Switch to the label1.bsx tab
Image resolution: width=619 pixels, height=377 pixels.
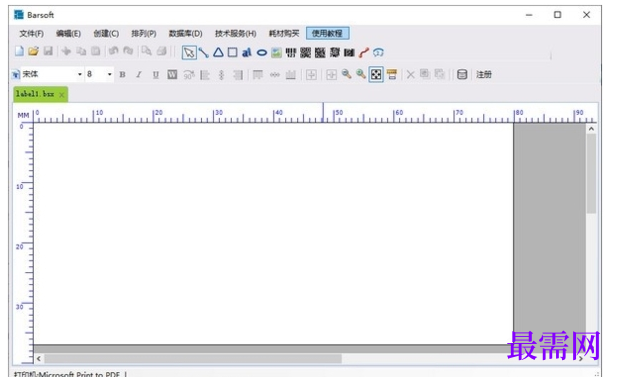click(35, 94)
